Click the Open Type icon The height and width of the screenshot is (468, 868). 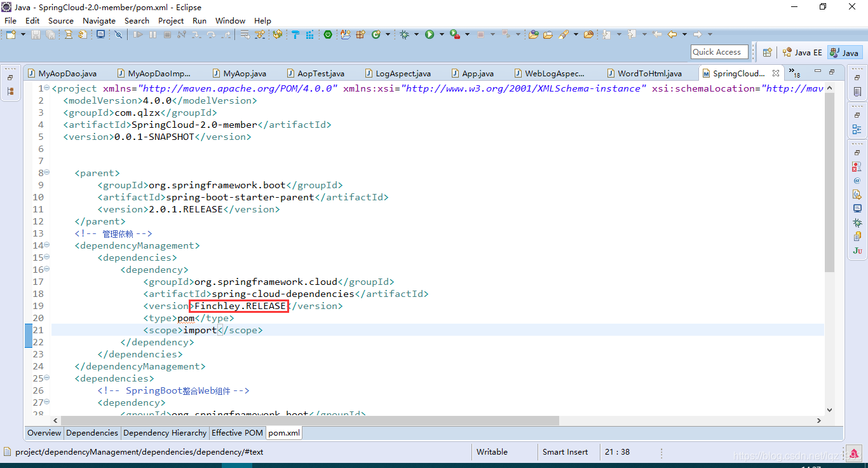[x=533, y=34]
